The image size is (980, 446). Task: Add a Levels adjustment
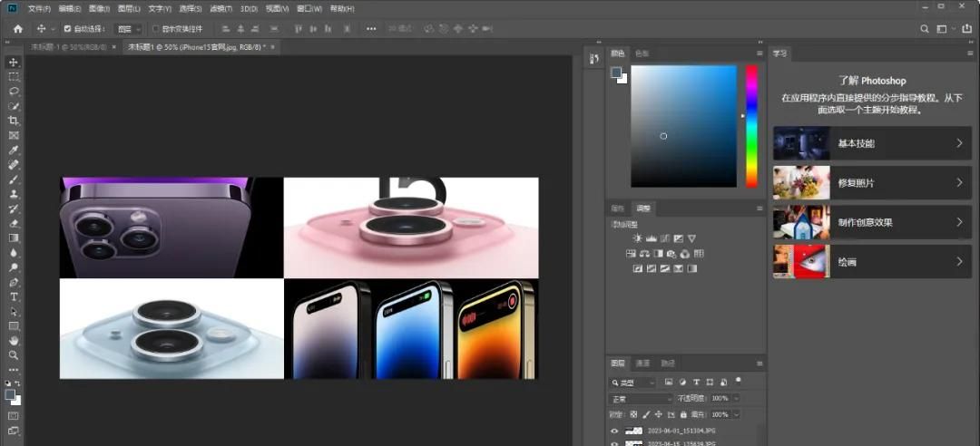tap(651, 238)
